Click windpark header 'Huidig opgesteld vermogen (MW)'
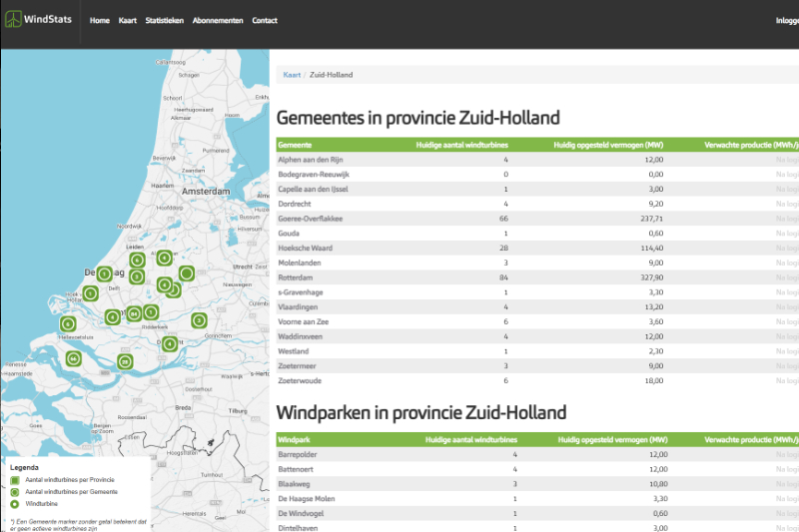This screenshot has height=532, width=799. [x=612, y=440]
